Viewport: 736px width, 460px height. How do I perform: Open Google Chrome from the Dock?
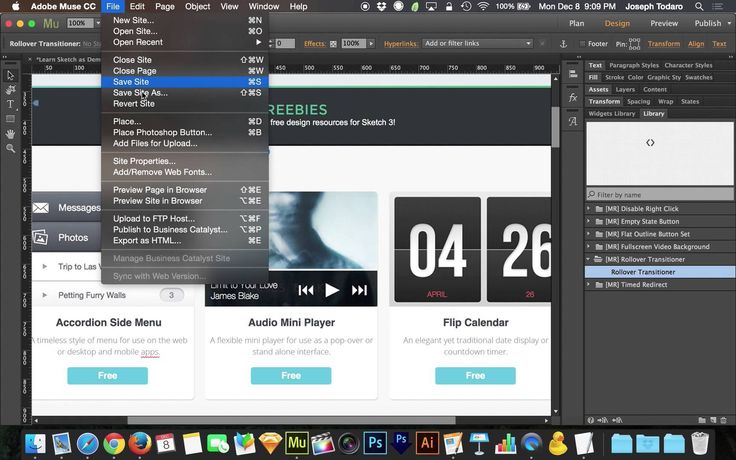point(114,443)
